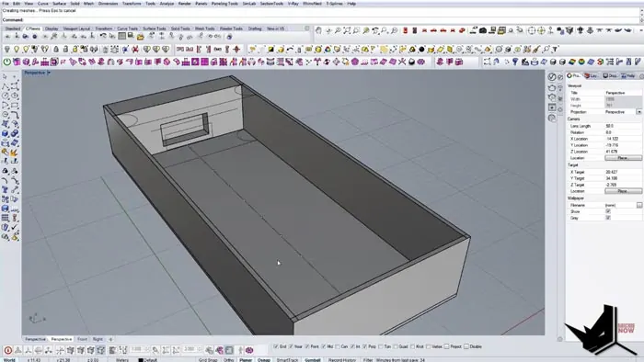Toggle the Point osnap checkbox
The height and width of the screenshot is (362, 644).
tap(307, 346)
